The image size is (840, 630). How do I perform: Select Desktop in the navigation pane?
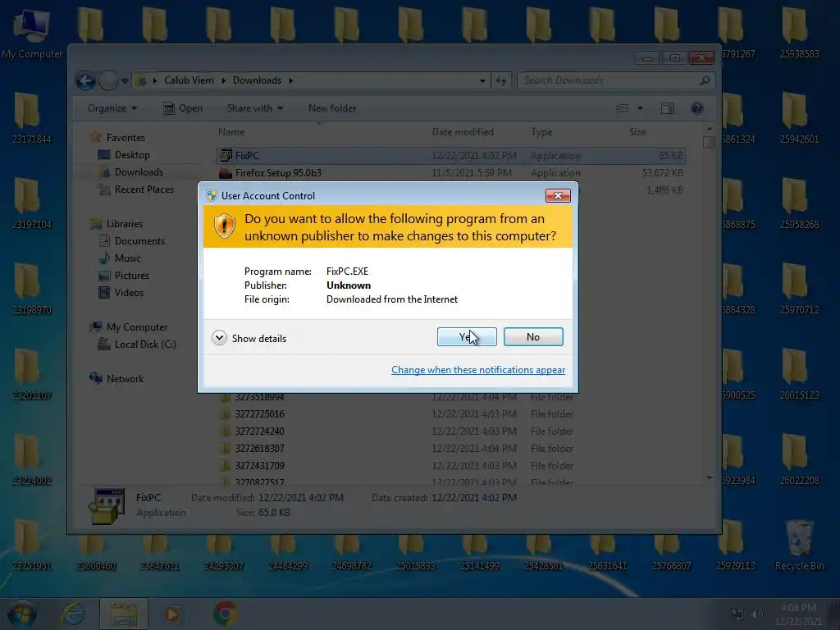(x=124, y=155)
